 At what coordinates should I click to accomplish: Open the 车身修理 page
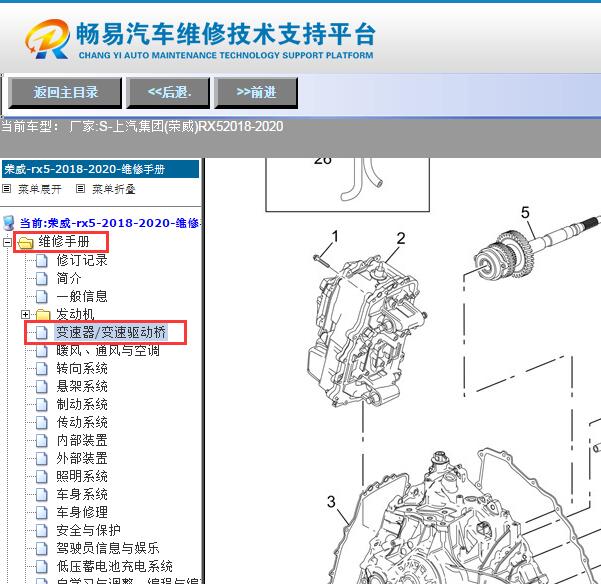(82, 512)
